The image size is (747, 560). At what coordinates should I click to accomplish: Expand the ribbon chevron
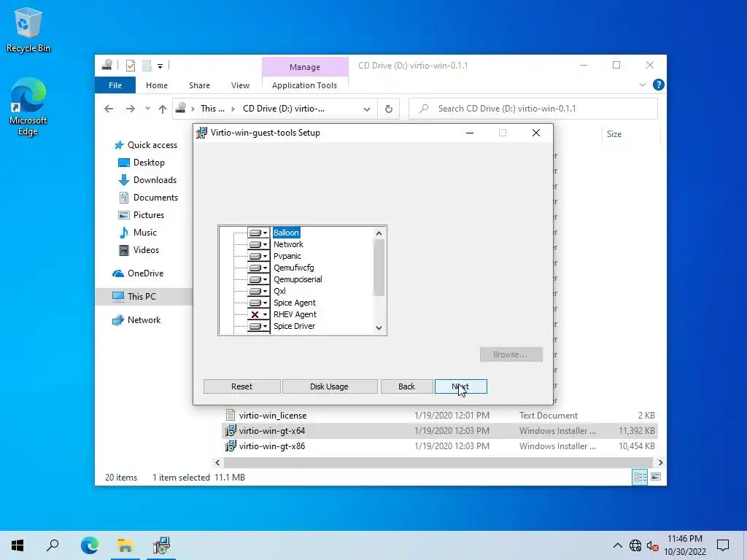pos(642,85)
